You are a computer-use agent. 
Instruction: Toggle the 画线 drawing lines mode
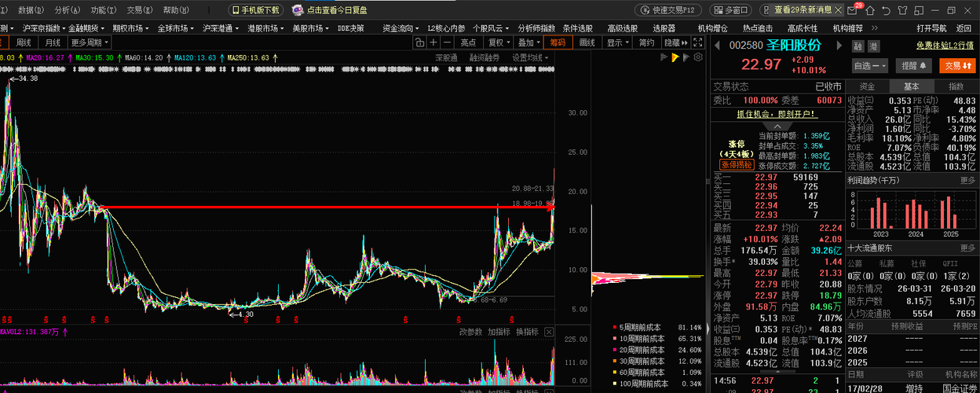(587, 42)
